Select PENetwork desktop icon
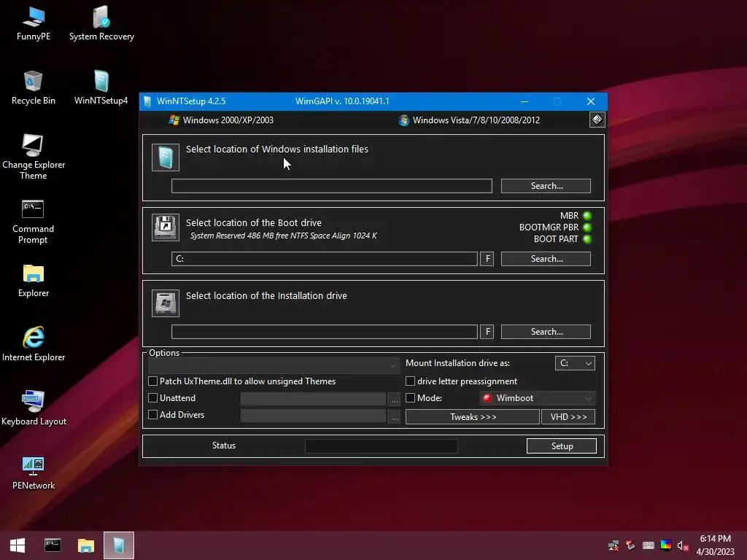The height and width of the screenshot is (560, 747). (34, 472)
